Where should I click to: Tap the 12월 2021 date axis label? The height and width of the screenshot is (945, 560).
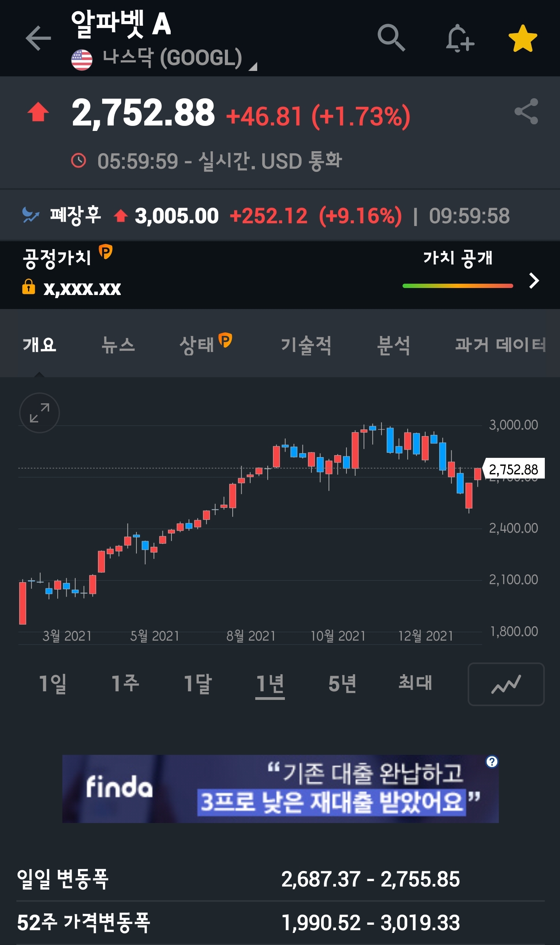(426, 636)
